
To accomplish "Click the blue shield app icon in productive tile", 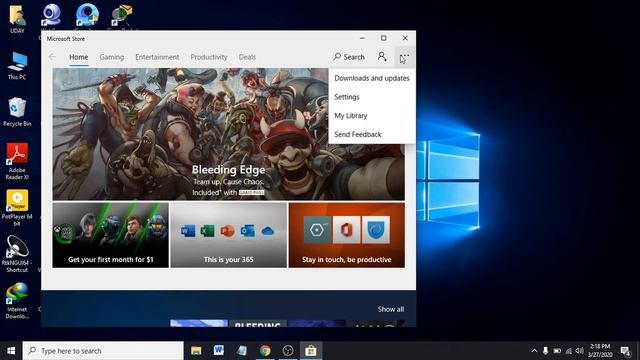I will pos(376,230).
